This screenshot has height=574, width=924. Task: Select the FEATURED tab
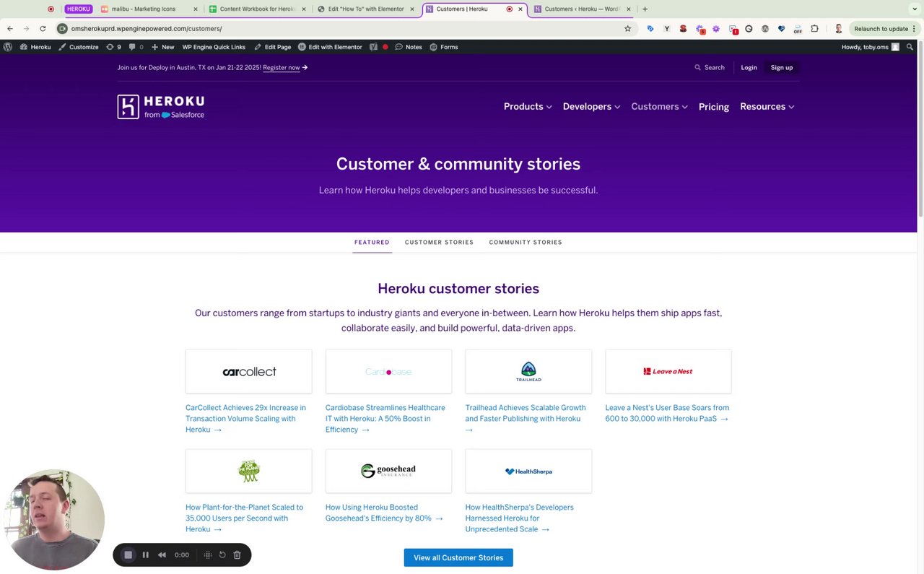372,243
